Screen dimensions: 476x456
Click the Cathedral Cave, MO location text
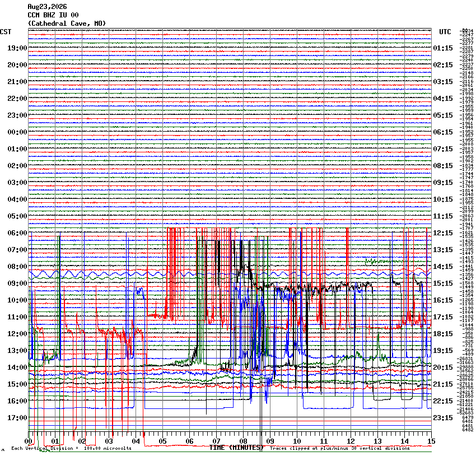tap(67, 24)
